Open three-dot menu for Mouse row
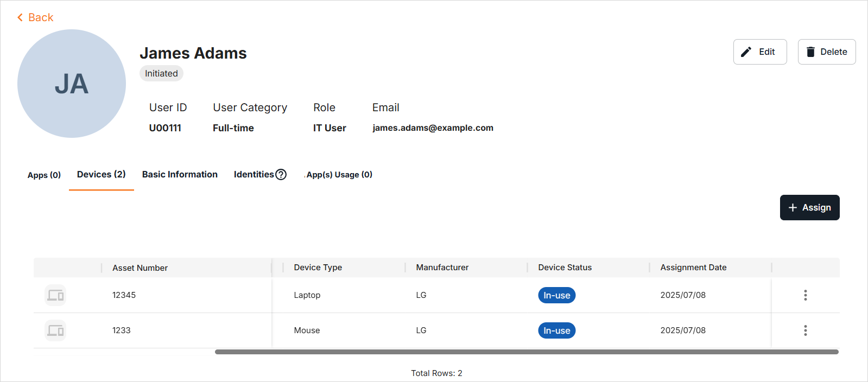This screenshot has width=868, height=382. pos(805,330)
